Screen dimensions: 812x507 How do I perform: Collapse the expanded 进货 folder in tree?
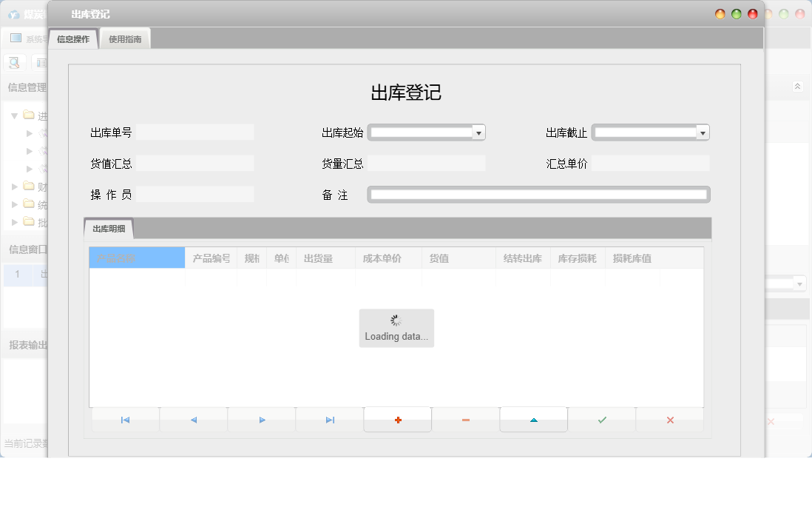14,115
